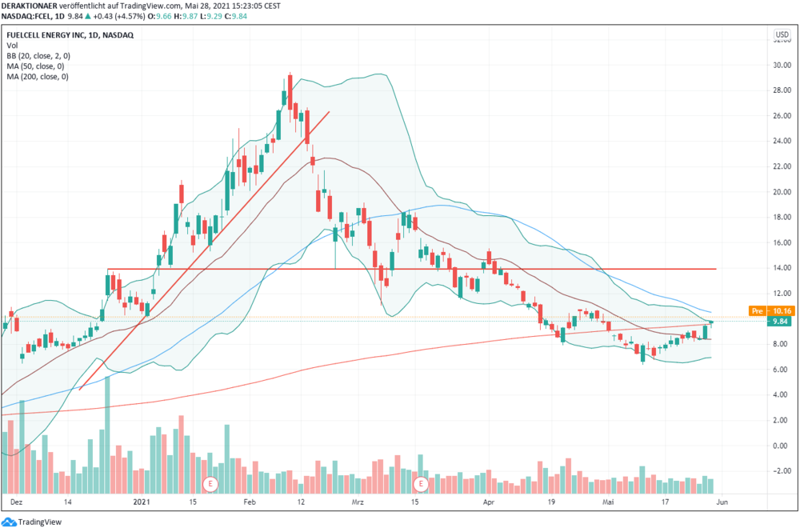The width and height of the screenshot is (800, 532).
Task: Click the 18.00 price axis label
Action: pos(782,217)
